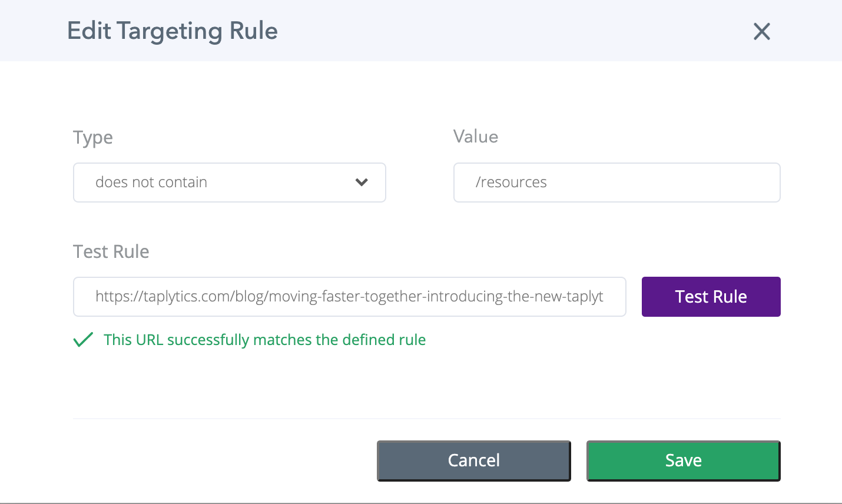Screen dimensions: 842x504
Task: Close the Edit Targeting Rule dialog
Action: point(762,31)
